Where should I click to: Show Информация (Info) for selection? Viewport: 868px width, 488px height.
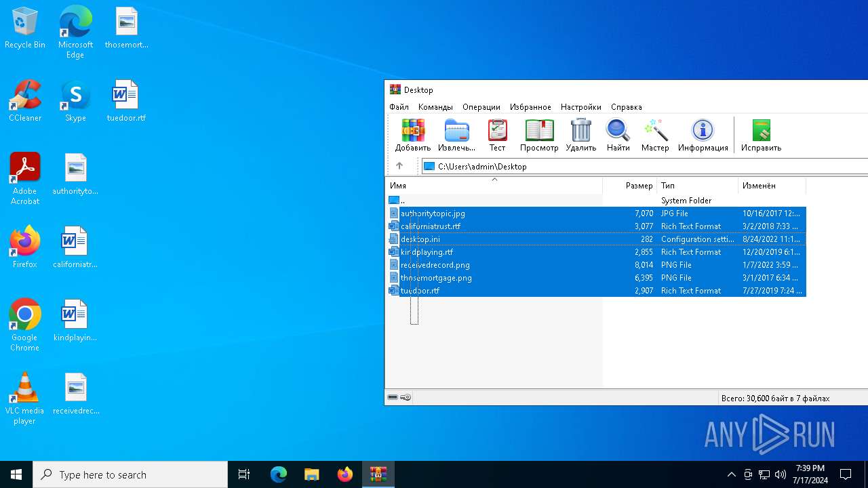[x=703, y=135]
